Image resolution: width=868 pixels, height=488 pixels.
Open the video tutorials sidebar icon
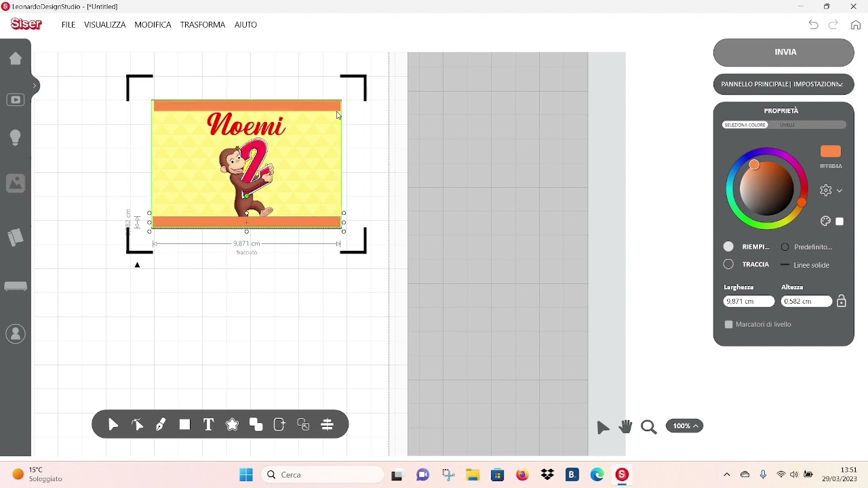[16, 100]
